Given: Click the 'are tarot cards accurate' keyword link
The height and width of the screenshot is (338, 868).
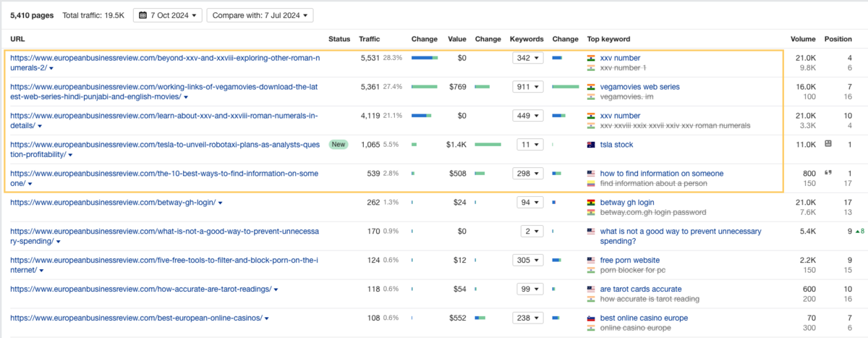Looking at the screenshot, I should 641,290.
